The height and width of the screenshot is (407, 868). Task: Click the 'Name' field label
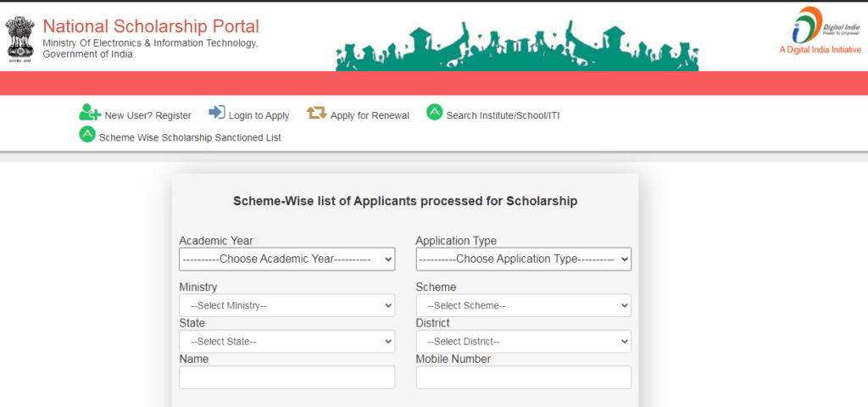(x=194, y=359)
